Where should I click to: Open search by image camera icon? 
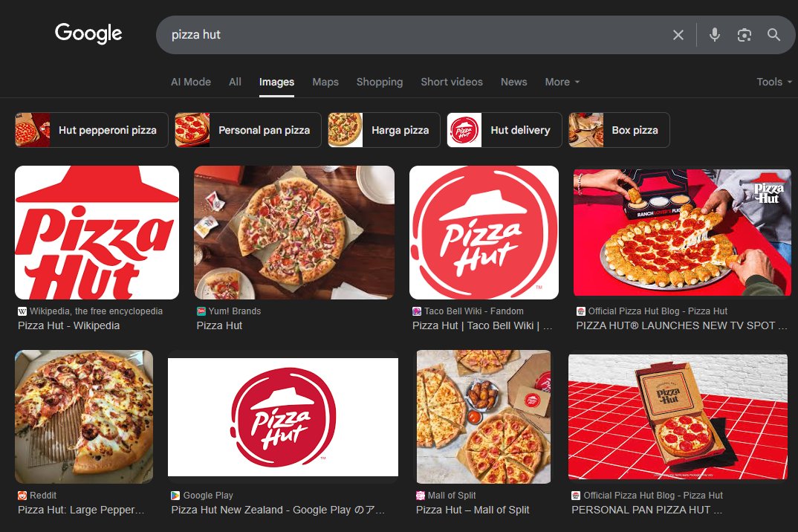[x=744, y=35]
